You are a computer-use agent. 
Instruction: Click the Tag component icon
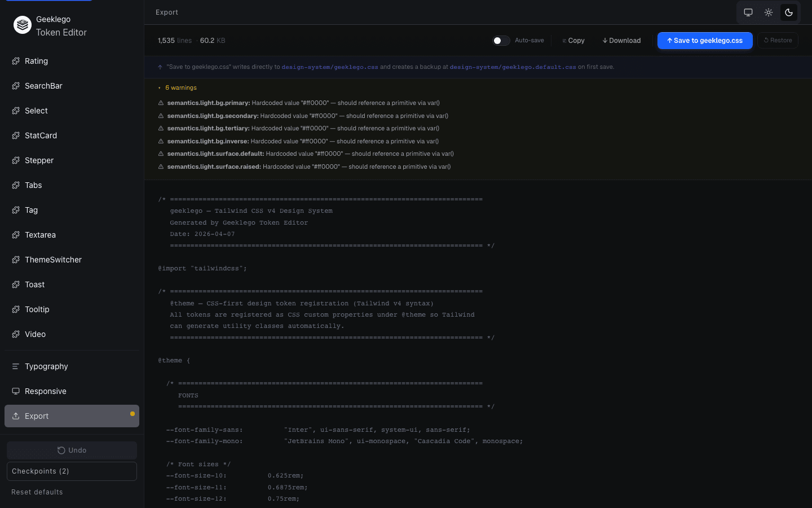(x=16, y=210)
